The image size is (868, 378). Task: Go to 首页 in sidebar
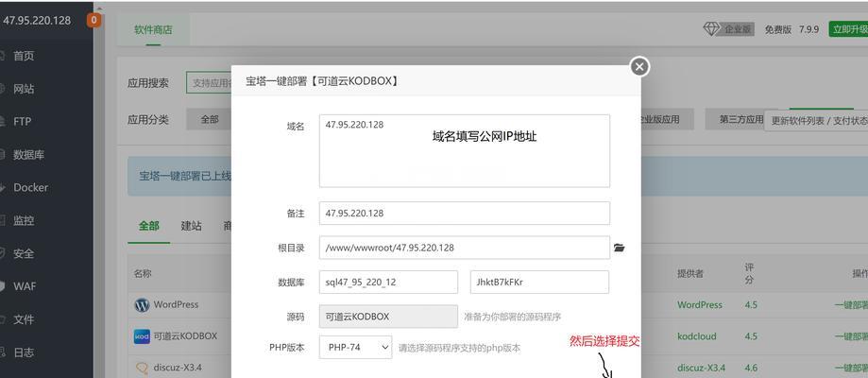(x=24, y=56)
